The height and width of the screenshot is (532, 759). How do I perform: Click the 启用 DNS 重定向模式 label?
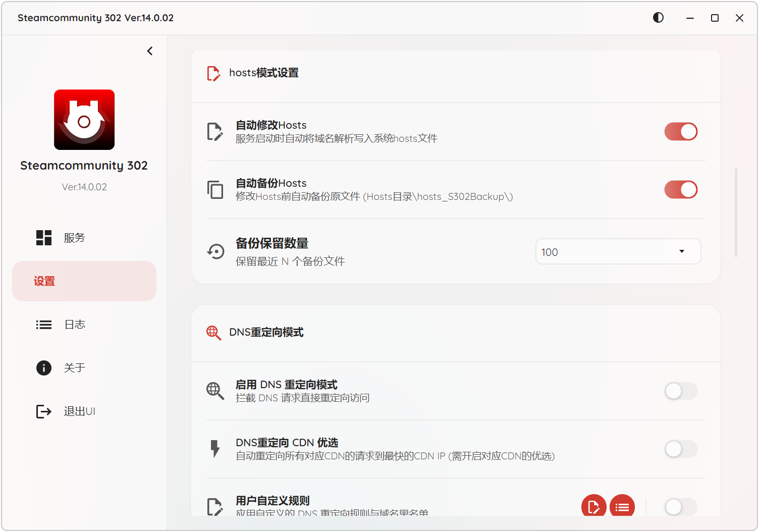(x=287, y=385)
